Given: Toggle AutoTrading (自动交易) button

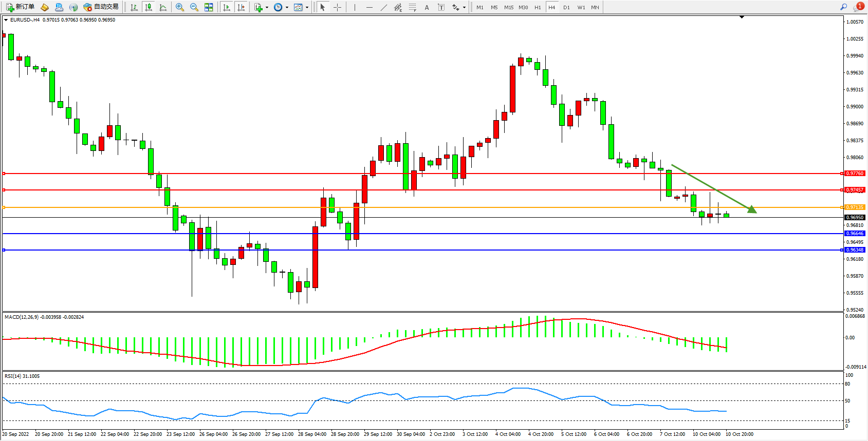Looking at the screenshot, I should point(101,7).
